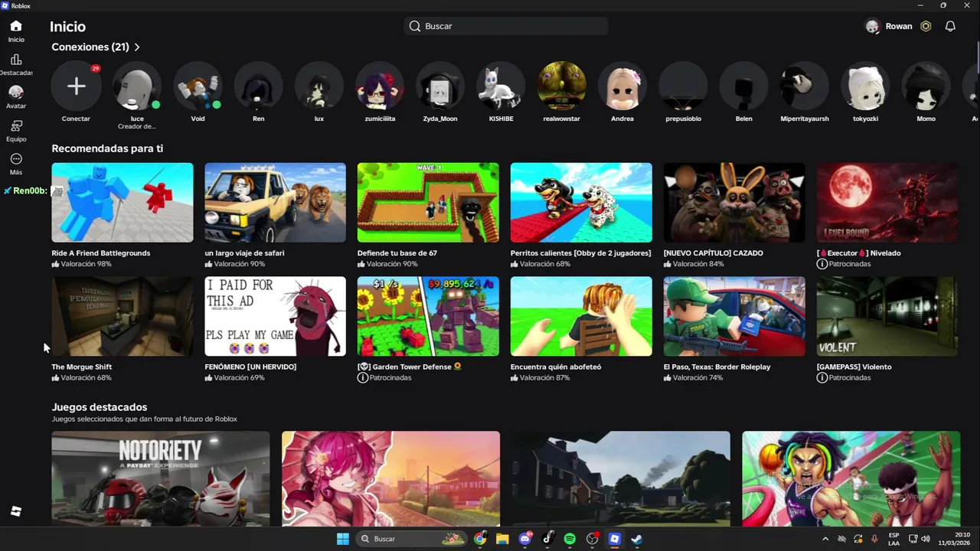This screenshot has height=551, width=980.
Task: Open the basketball featured game banner
Action: click(851, 478)
